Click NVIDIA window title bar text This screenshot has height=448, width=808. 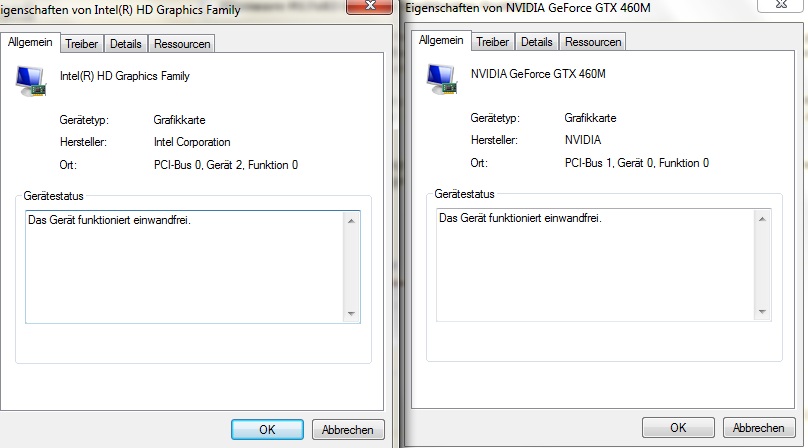[x=528, y=8]
